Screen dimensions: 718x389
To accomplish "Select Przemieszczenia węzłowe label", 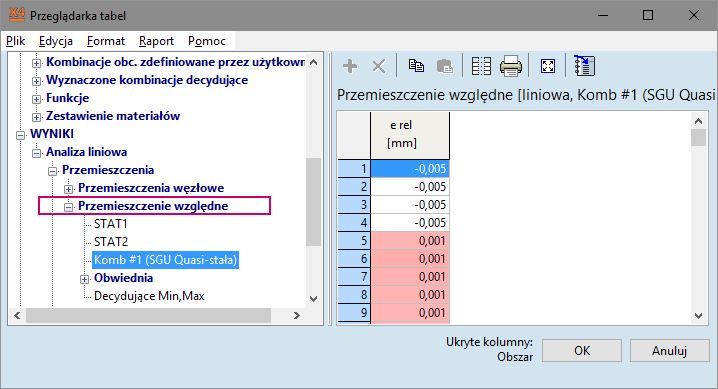I will (151, 188).
